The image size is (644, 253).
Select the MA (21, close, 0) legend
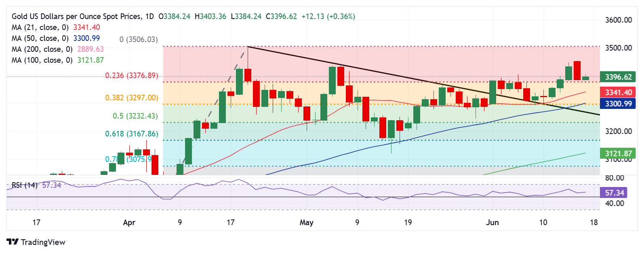pyautogui.click(x=56, y=28)
